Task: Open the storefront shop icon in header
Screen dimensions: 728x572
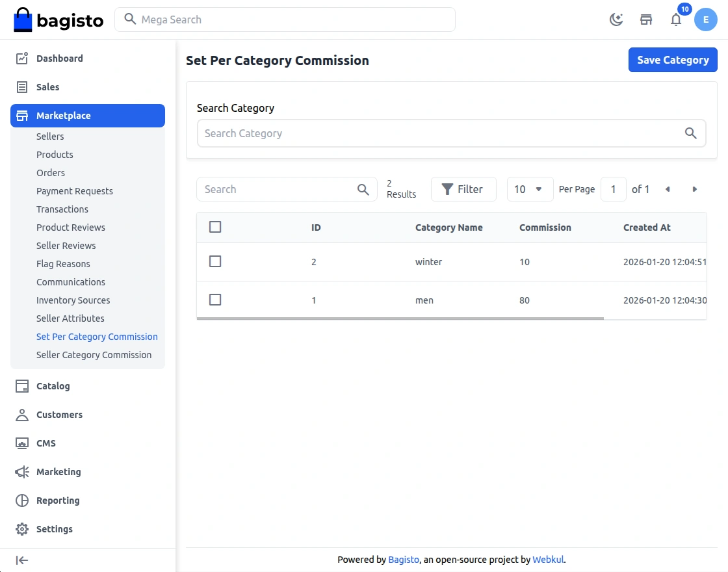Action: pyautogui.click(x=646, y=19)
